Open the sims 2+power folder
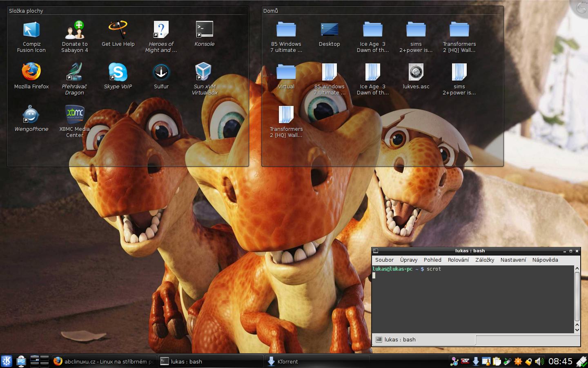 416,37
